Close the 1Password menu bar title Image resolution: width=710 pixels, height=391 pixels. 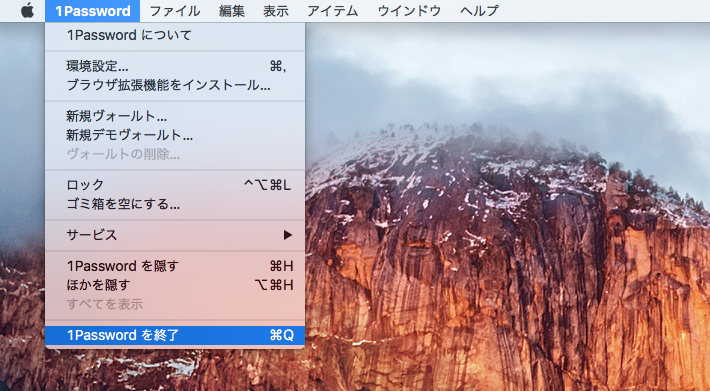pyautogui.click(x=93, y=10)
